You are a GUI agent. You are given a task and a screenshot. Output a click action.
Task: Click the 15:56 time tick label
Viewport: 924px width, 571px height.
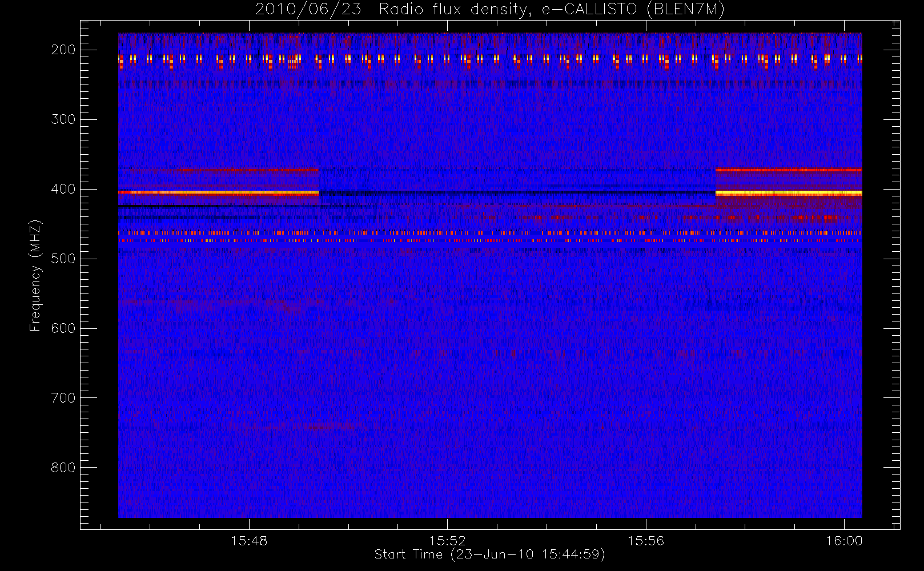(646, 541)
